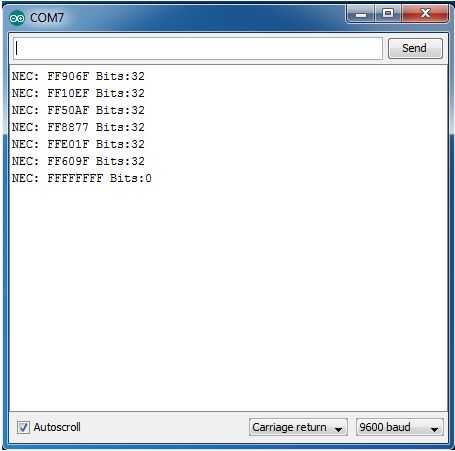Maximize the COM7 serial monitor window
Viewport: 455px width, 451px height.
tap(388, 14)
